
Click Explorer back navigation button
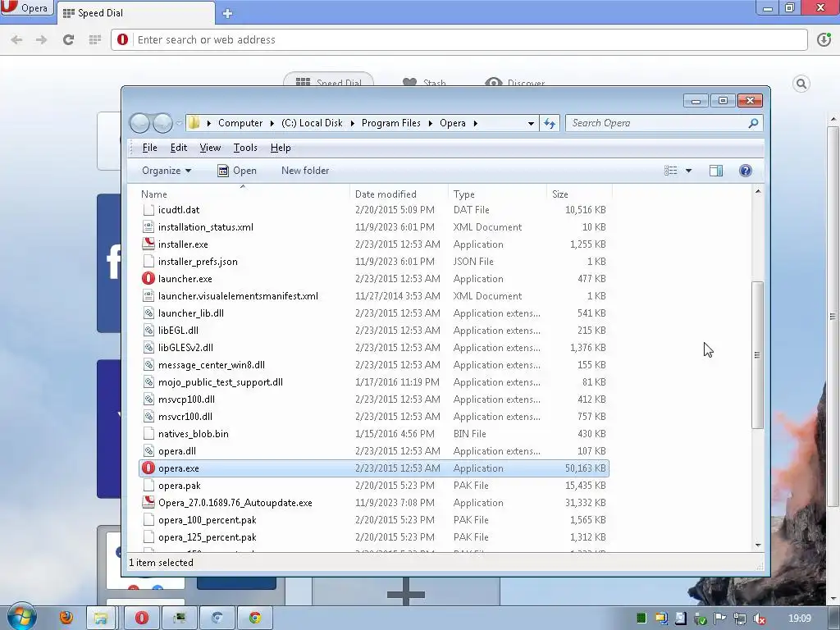click(x=139, y=123)
